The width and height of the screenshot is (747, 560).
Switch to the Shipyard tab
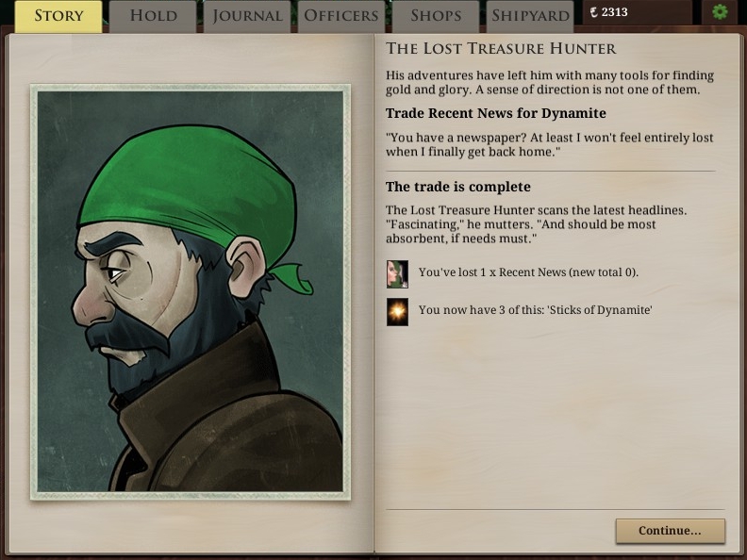(530, 17)
